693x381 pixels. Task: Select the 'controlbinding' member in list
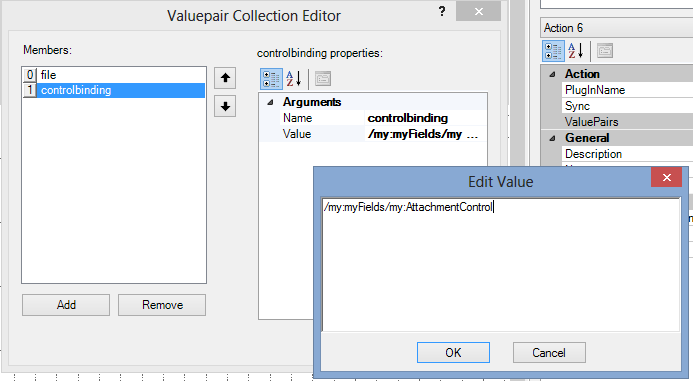pos(114,90)
